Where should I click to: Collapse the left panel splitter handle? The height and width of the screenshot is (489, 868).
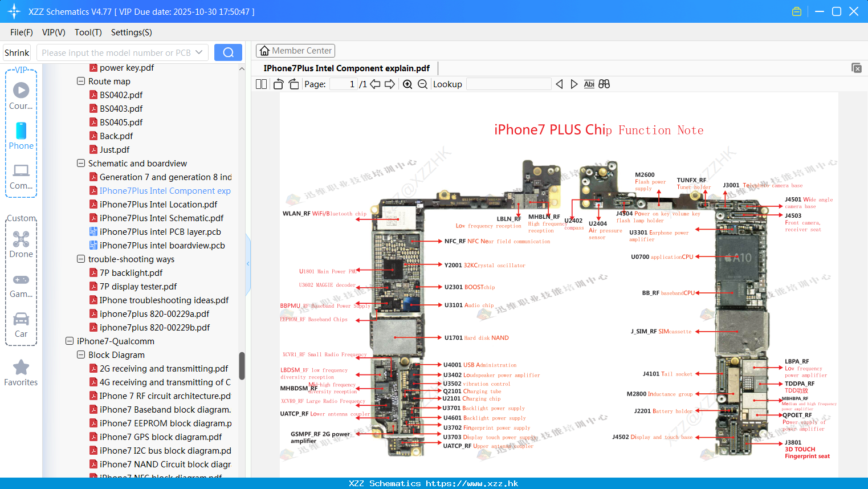[x=248, y=264]
